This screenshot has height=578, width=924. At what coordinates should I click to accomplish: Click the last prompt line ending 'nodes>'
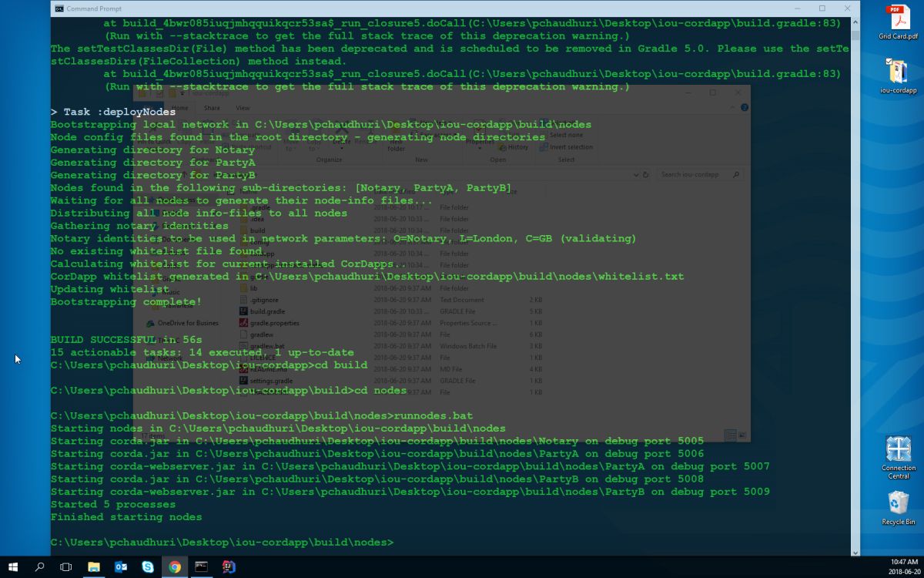coord(222,542)
